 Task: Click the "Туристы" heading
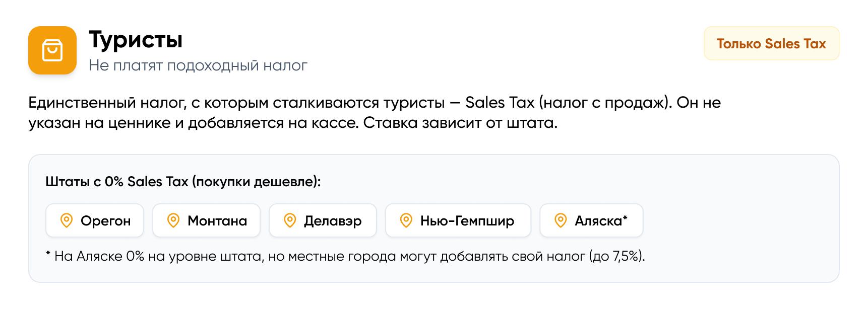click(x=136, y=39)
